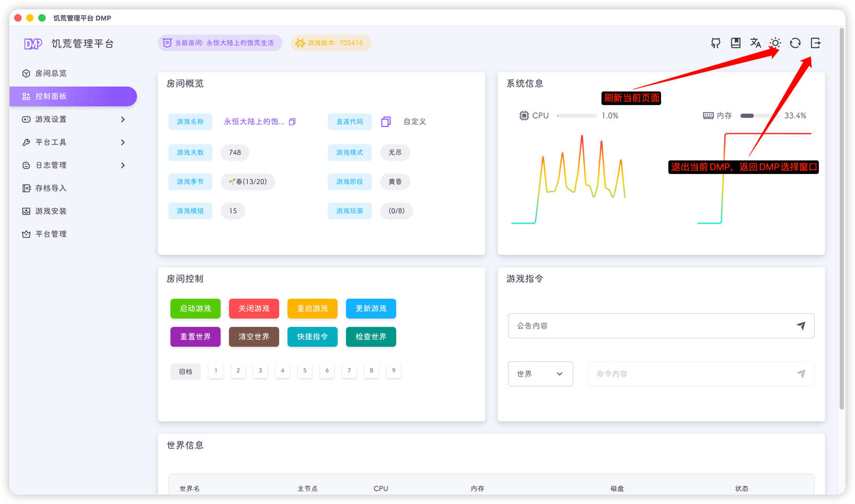Click the exit DMP logout icon
855x504 pixels.
pyautogui.click(x=815, y=43)
